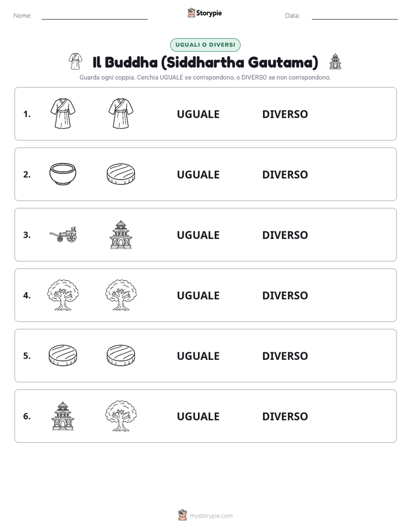The image size is (411, 532).
Task: Select UGUALE for row 4
Action: [x=198, y=295]
